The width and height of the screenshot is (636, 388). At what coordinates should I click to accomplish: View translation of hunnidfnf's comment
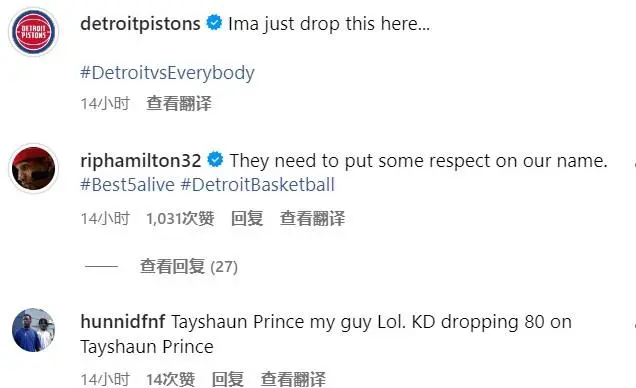click(293, 379)
